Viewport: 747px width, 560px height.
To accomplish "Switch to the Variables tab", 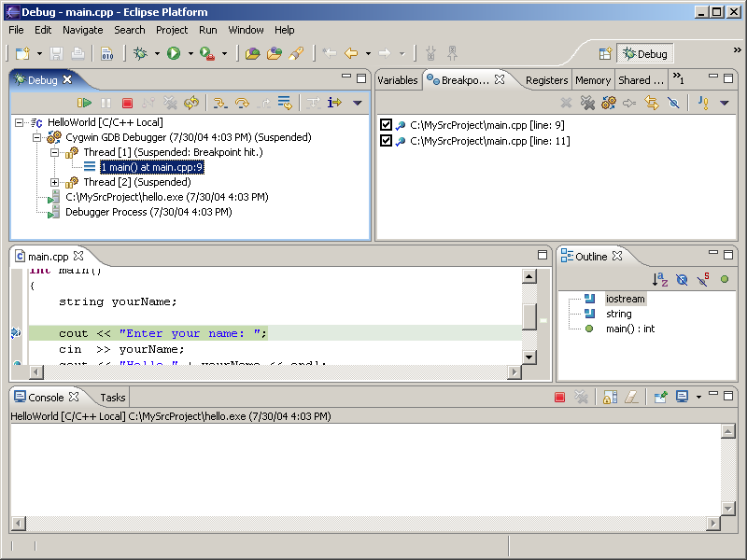I will tap(397, 80).
